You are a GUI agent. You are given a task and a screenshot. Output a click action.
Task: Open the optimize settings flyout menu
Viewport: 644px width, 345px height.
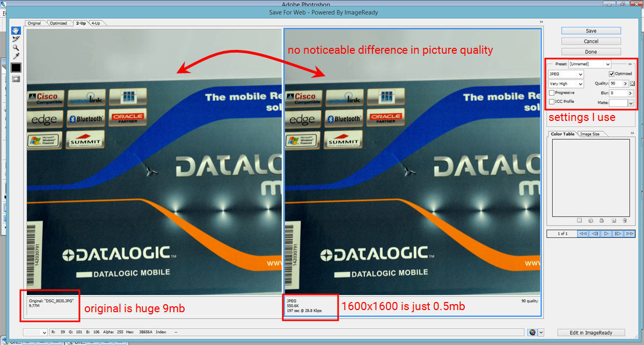tap(630, 64)
